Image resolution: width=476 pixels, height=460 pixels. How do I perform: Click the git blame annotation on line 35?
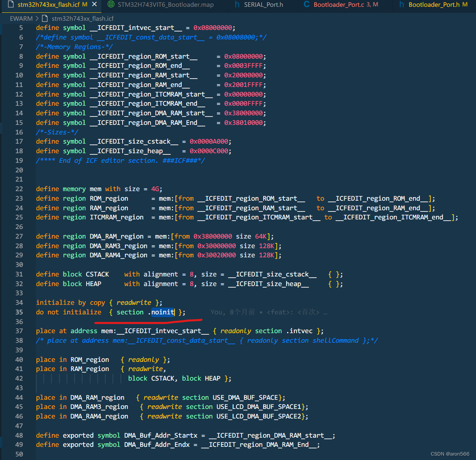pyautogui.click(x=269, y=312)
